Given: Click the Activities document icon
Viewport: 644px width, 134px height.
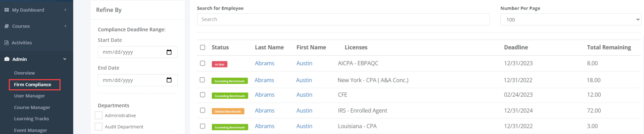Looking at the screenshot, I should [x=6, y=43].
